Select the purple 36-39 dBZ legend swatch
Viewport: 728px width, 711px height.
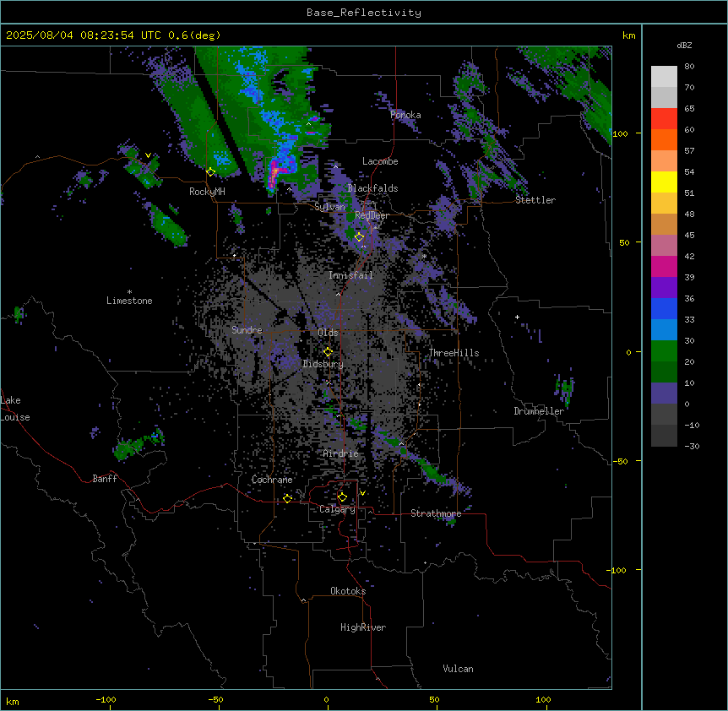(664, 288)
